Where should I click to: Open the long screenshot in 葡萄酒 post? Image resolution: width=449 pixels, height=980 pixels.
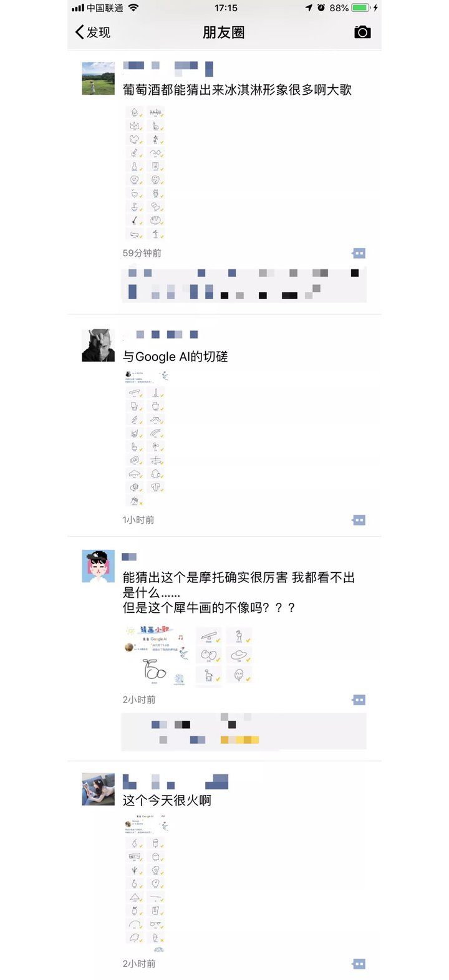tap(145, 173)
